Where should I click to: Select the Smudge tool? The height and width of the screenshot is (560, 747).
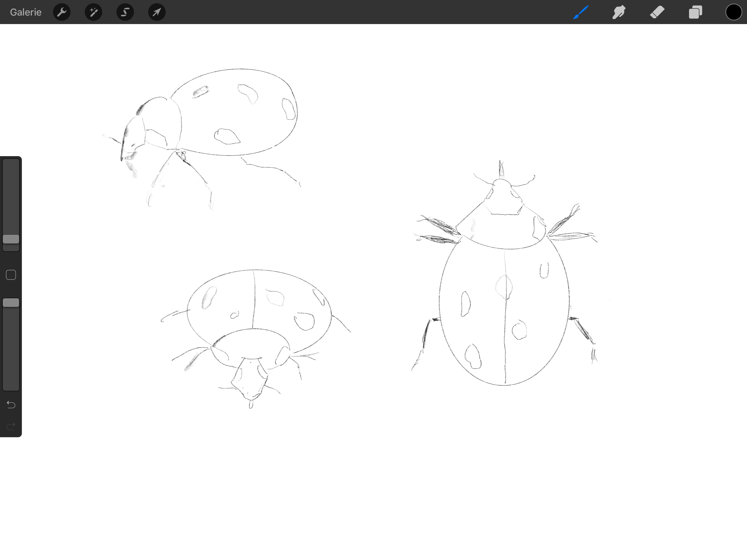619,13
